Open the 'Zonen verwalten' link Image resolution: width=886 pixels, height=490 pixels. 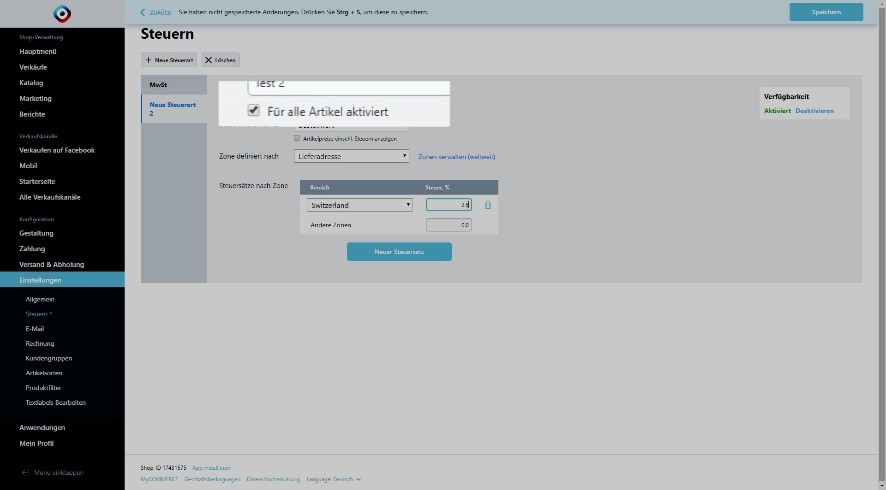pos(456,156)
